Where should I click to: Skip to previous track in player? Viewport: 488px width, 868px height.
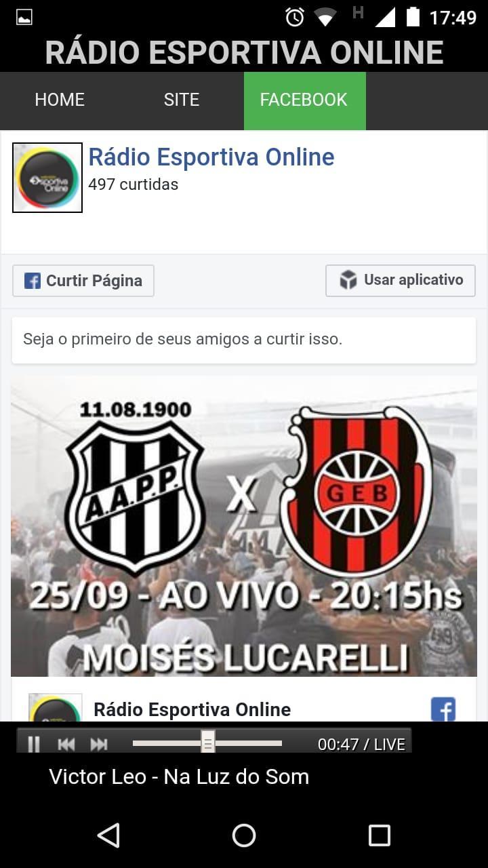(66, 745)
